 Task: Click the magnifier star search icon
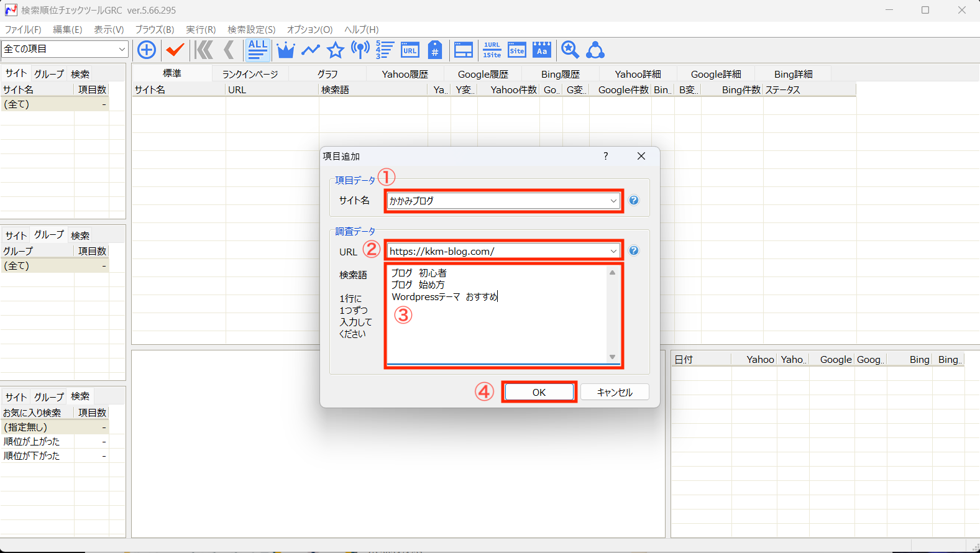[570, 50]
